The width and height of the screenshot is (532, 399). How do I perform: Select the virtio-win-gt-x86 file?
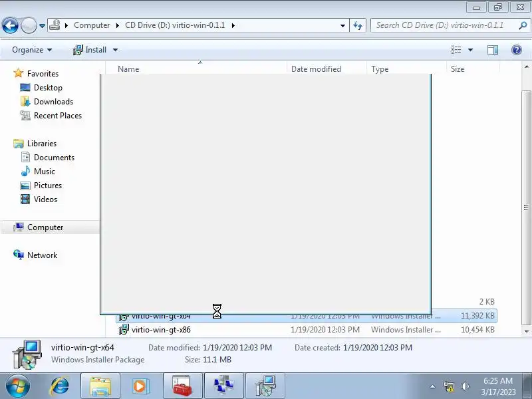[x=161, y=329]
